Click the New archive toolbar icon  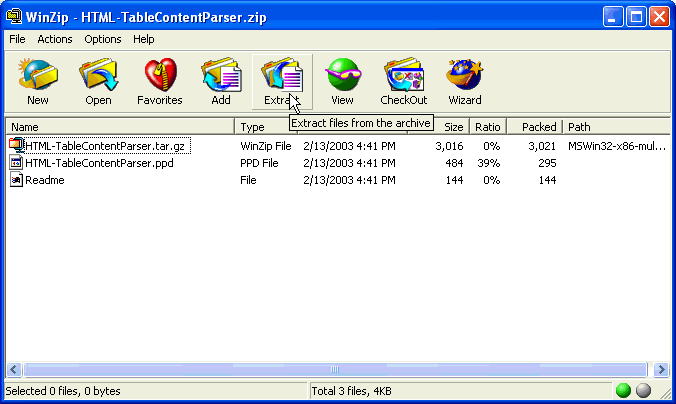pos(38,81)
